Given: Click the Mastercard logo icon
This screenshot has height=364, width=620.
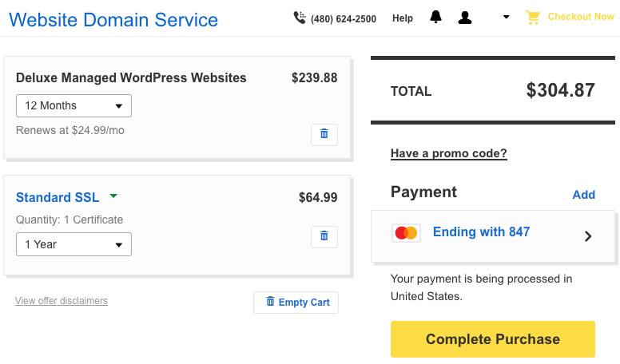Looking at the screenshot, I should pyautogui.click(x=406, y=233).
